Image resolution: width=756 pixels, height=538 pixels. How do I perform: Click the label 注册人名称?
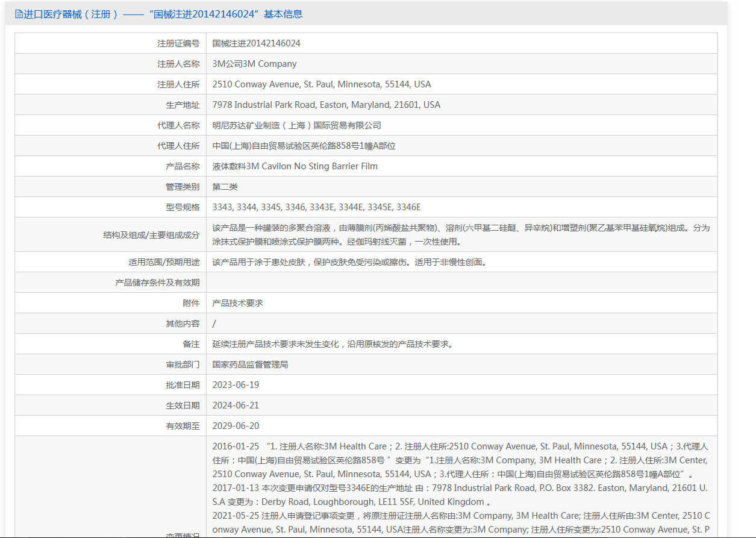pyautogui.click(x=178, y=64)
